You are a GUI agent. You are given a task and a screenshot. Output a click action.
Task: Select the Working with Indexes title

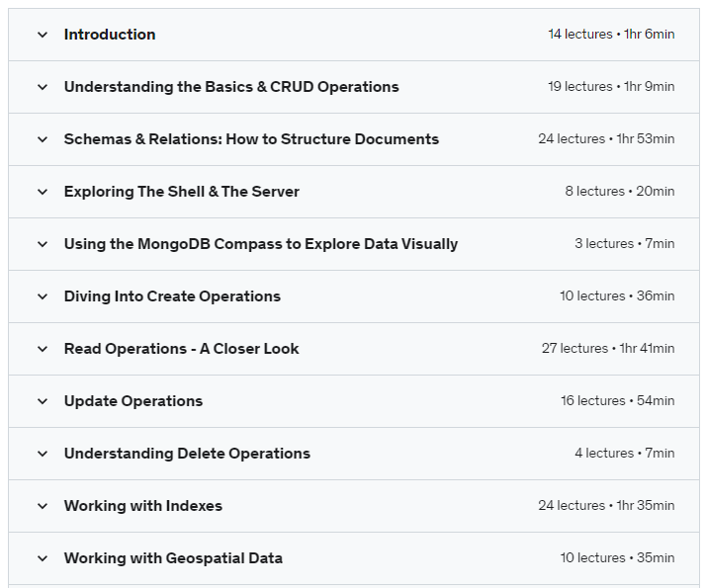point(143,506)
